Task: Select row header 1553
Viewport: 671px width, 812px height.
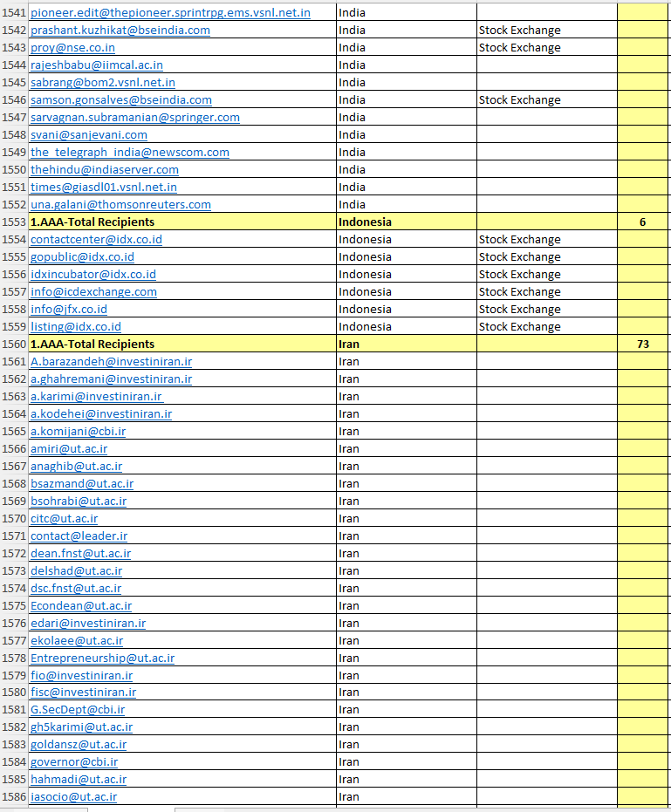Action: click(13, 222)
